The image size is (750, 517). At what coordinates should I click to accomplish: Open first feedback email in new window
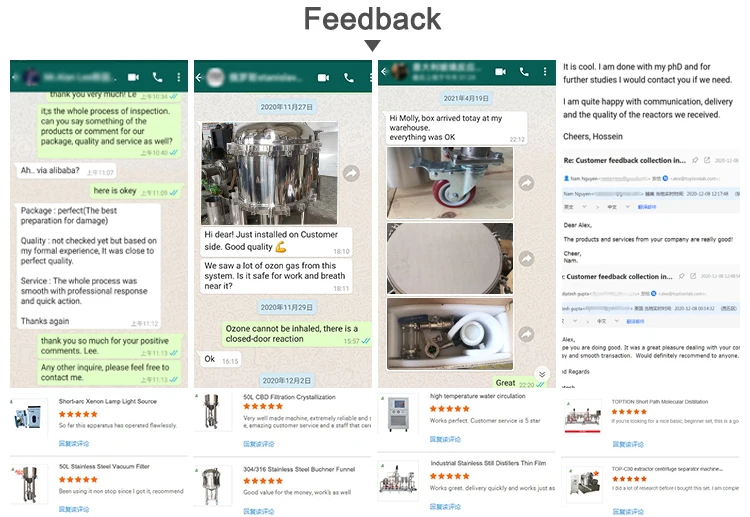point(707,160)
